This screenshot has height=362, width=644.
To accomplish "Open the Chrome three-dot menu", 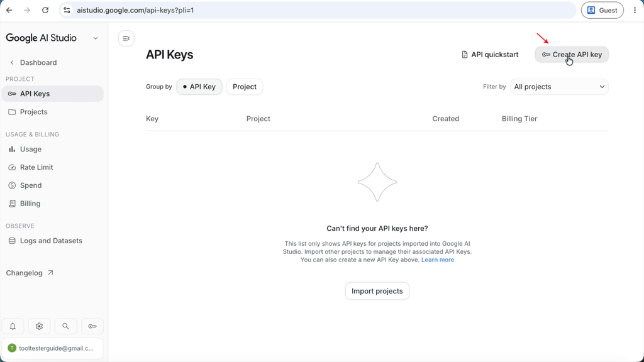I will coord(635,10).
